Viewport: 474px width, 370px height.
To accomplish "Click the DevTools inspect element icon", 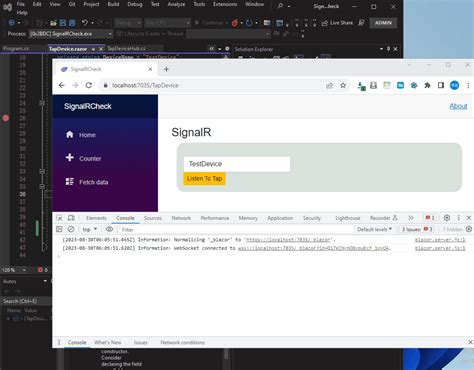I will pyautogui.click(x=60, y=218).
